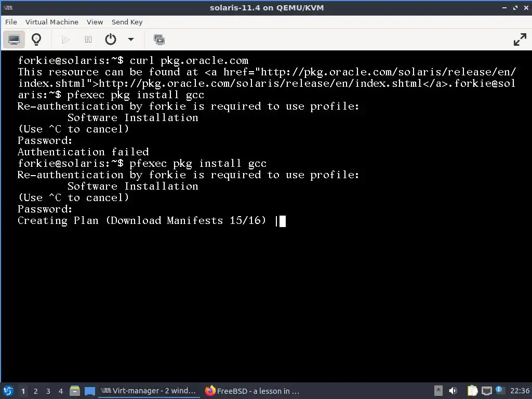
Task: Switch to workspace 3
Action: tap(48, 391)
